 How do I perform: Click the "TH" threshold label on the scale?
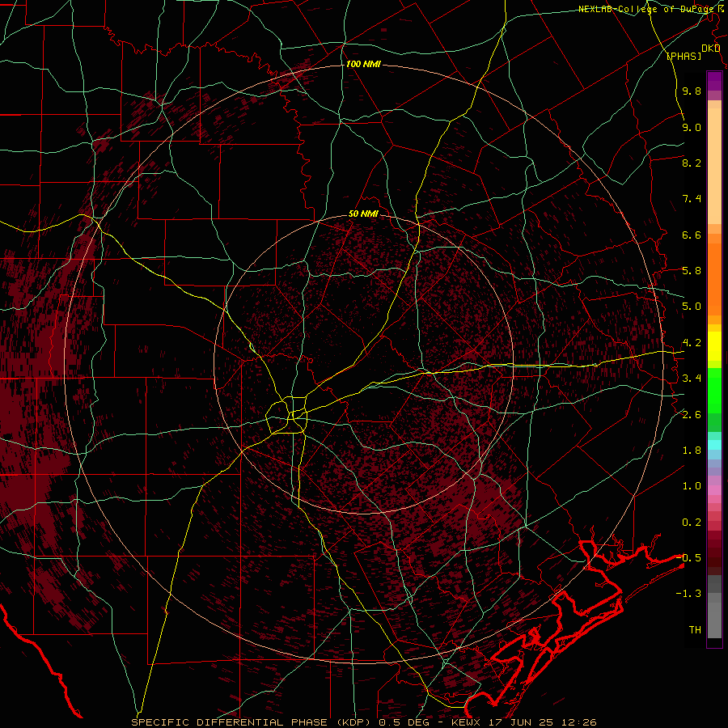click(x=695, y=630)
